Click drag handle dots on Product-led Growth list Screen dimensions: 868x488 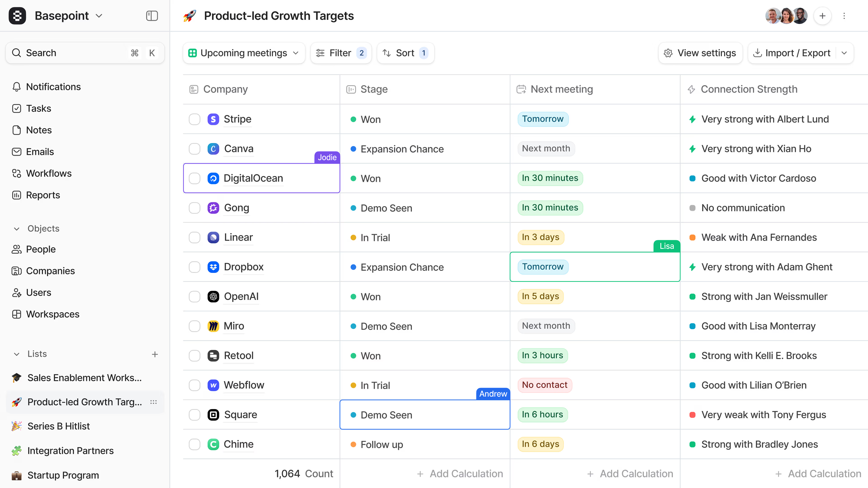pos(153,402)
